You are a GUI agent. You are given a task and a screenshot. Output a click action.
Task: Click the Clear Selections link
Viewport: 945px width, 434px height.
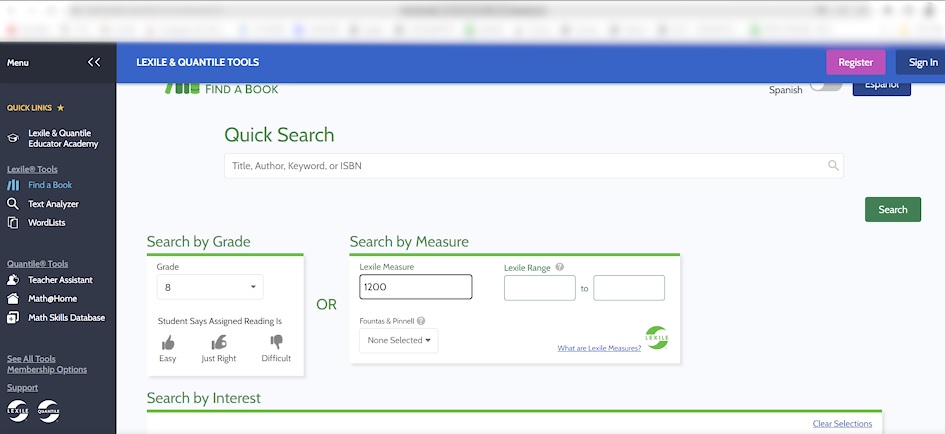point(842,424)
